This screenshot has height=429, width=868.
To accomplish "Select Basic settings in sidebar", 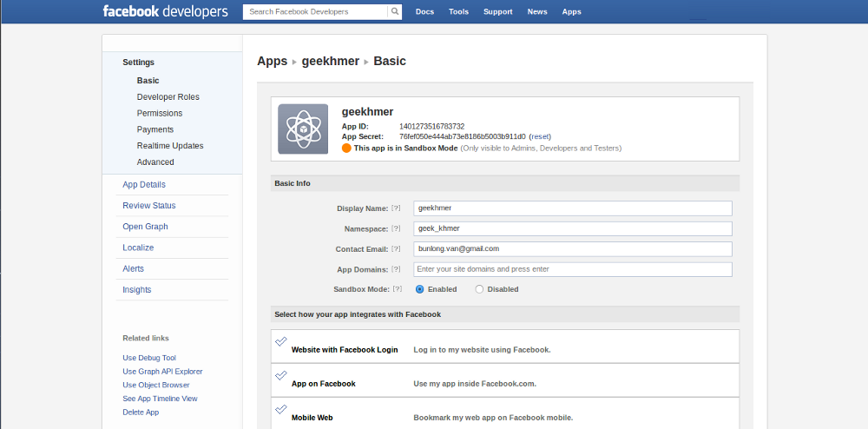I will pos(148,81).
